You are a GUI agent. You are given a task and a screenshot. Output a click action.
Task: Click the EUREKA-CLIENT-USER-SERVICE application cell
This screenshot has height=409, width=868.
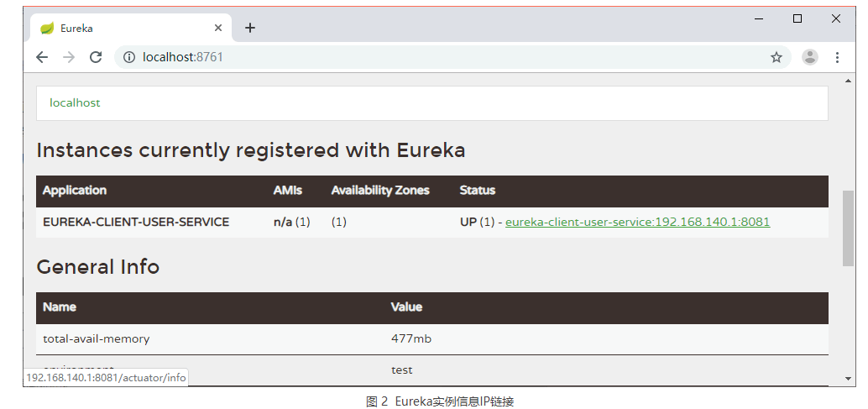click(136, 222)
